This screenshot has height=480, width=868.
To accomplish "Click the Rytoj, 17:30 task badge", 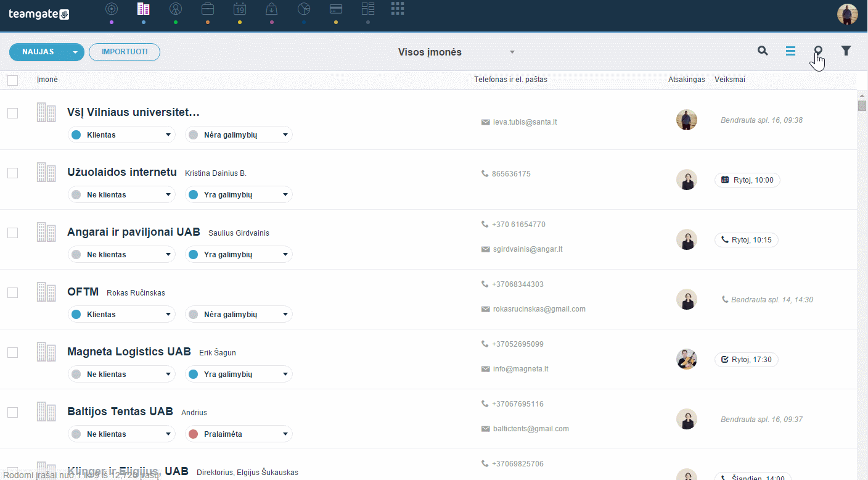I will (x=746, y=360).
